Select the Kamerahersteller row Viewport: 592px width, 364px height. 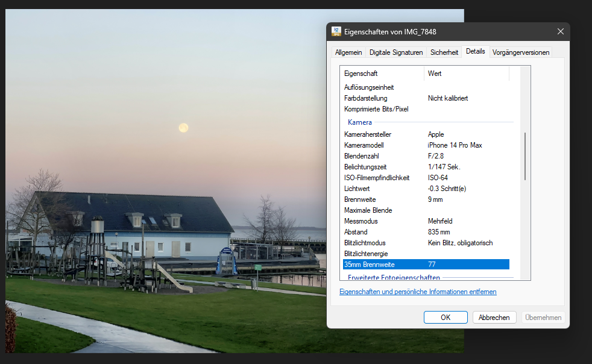click(x=368, y=134)
